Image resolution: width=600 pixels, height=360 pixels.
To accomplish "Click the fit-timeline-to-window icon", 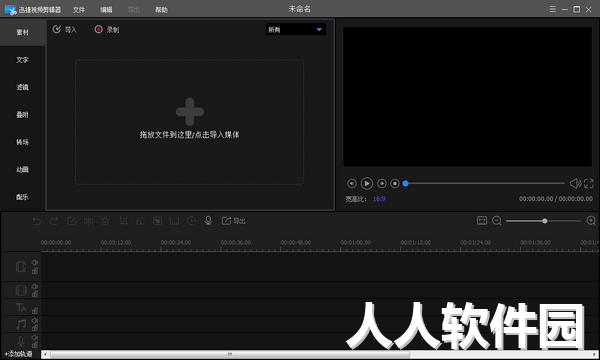I will [482, 220].
